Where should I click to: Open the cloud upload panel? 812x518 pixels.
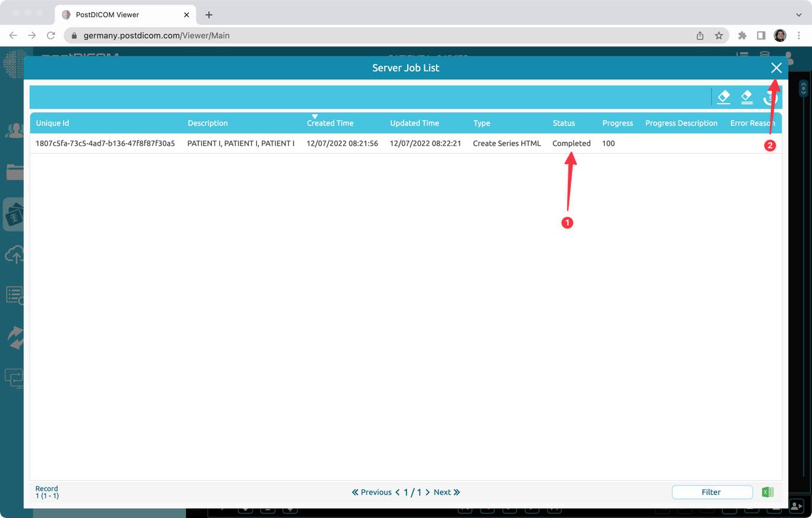click(13, 254)
